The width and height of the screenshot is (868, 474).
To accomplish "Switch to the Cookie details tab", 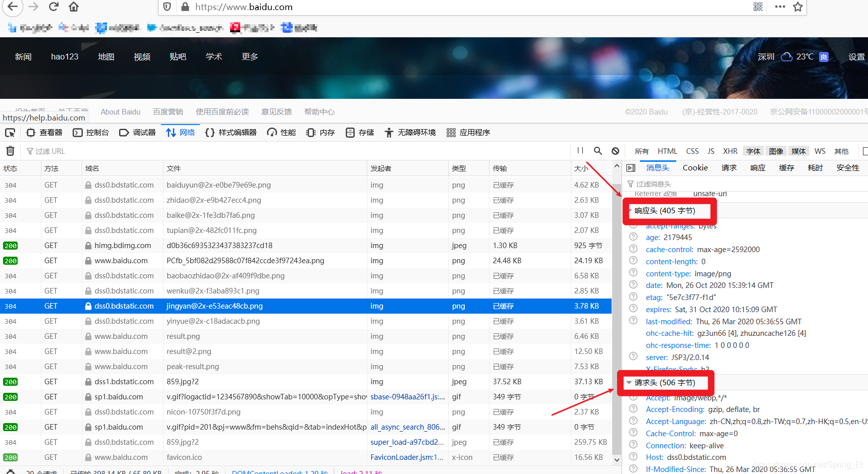I will tap(695, 168).
